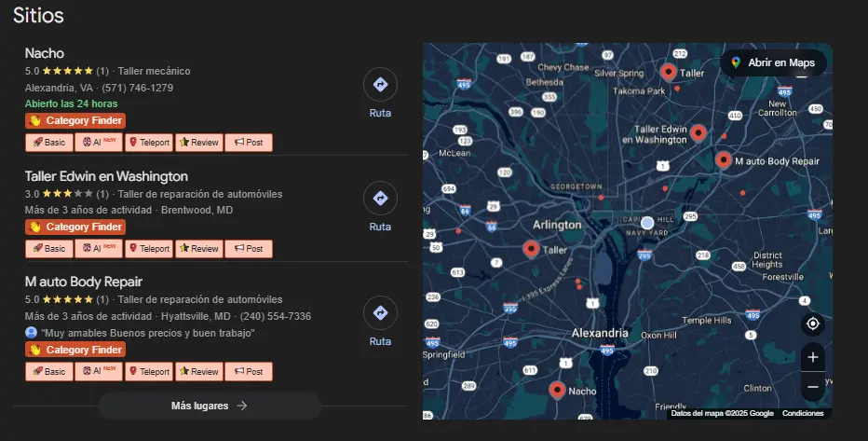Click 'Abierto las 24 horas' text

point(72,103)
